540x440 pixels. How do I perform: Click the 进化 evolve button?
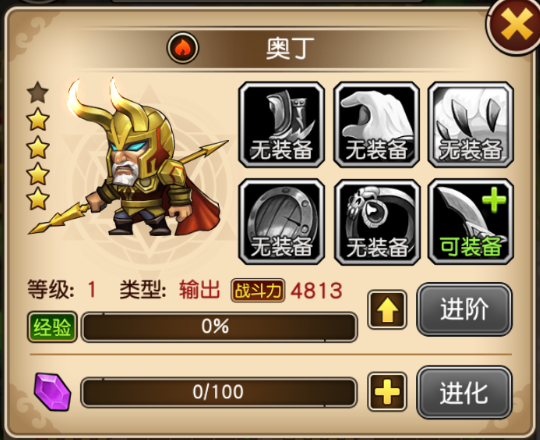(x=464, y=392)
